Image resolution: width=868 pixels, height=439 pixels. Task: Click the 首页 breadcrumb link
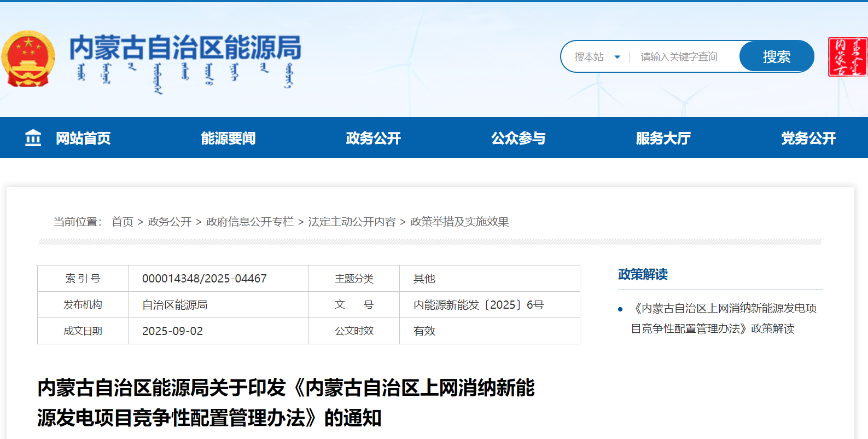pyautogui.click(x=123, y=222)
